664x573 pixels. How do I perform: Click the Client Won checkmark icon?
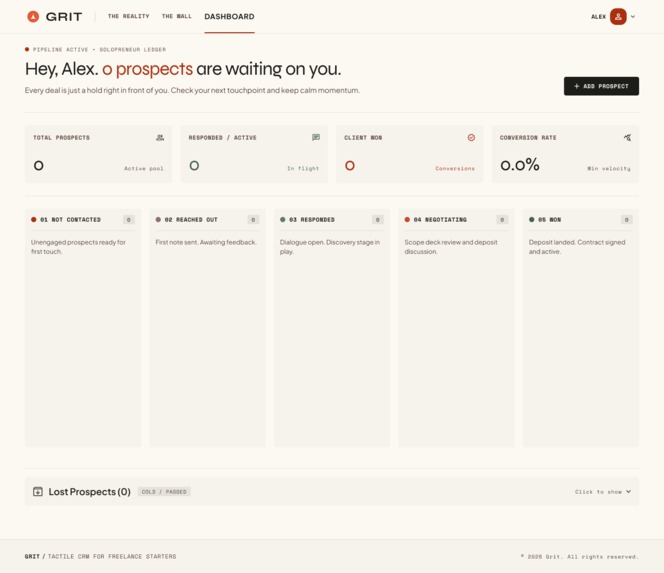[471, 137]
